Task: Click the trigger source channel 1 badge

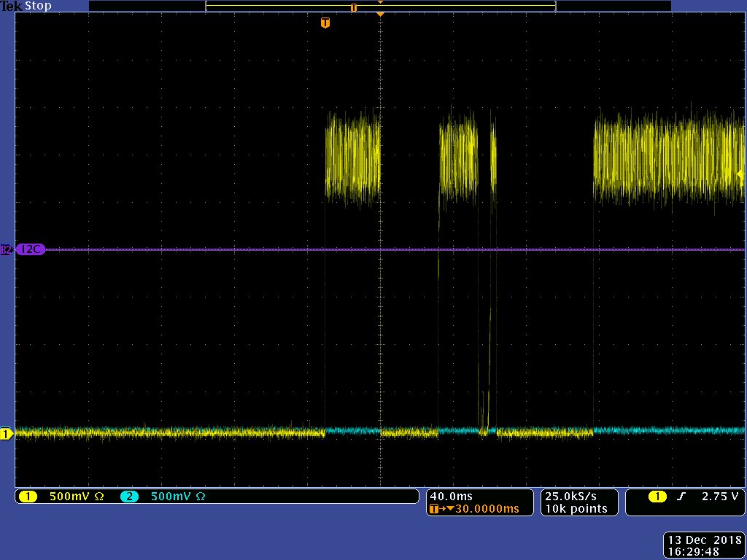Action: (x=657, y=497)
